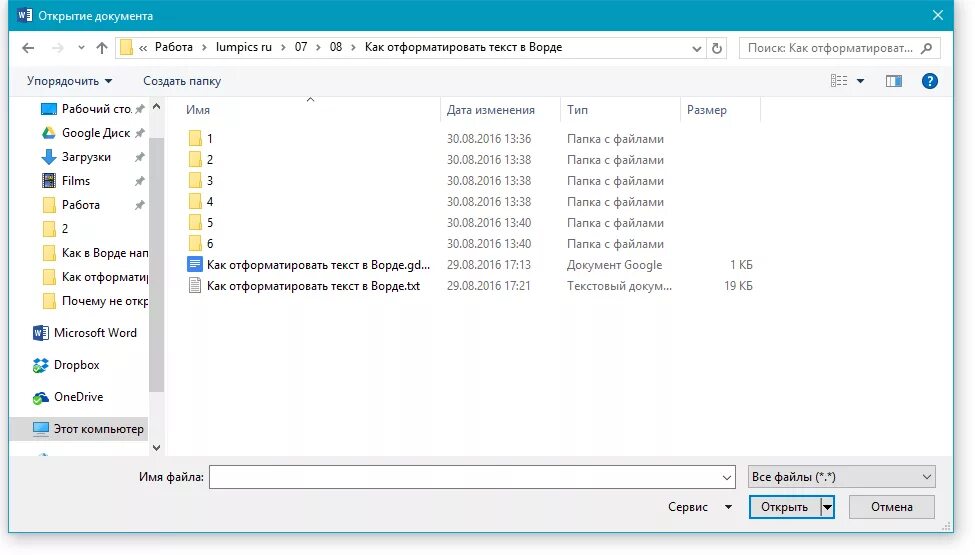Image resolution: width=975 pixels, height=555 pixels.
Task: Open the Упорядочить menu
Action: (69, 81)
